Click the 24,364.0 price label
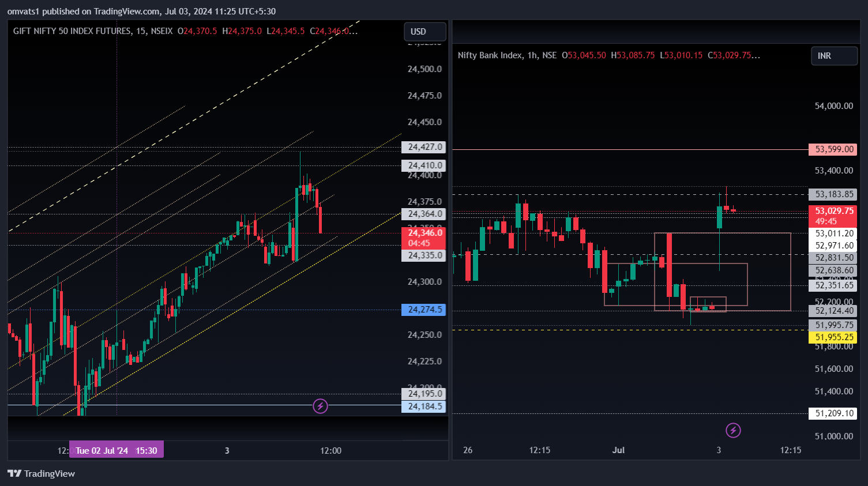 [x=424, y=214]
